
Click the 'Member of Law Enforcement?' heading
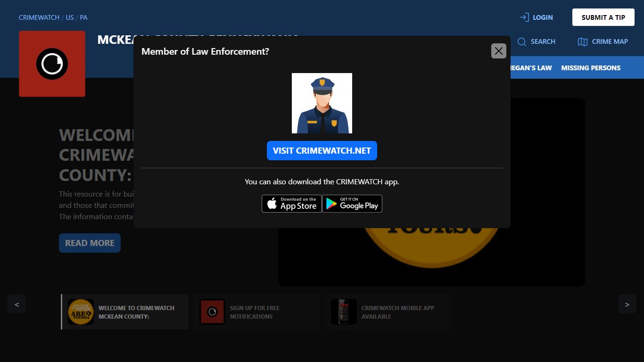[205, 51]
